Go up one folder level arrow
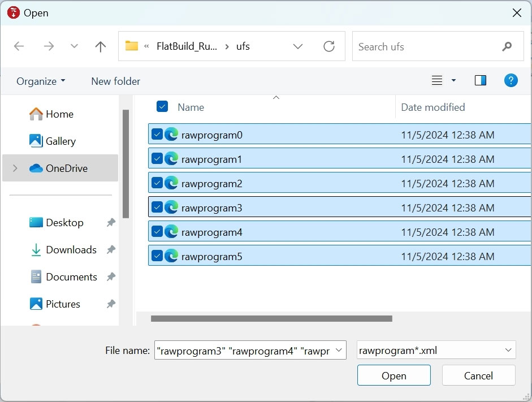Viewport: 532px width, 402px height. coord(101,46)
